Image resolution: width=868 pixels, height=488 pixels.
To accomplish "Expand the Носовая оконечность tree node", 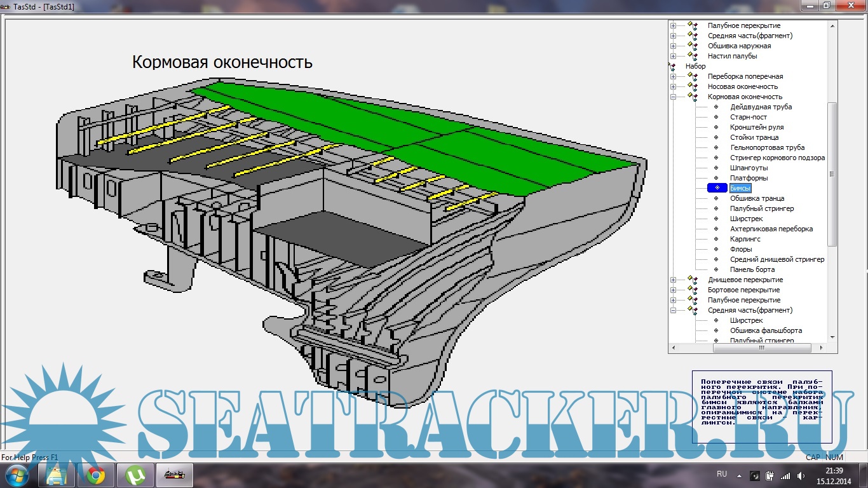I will point(674,86).
